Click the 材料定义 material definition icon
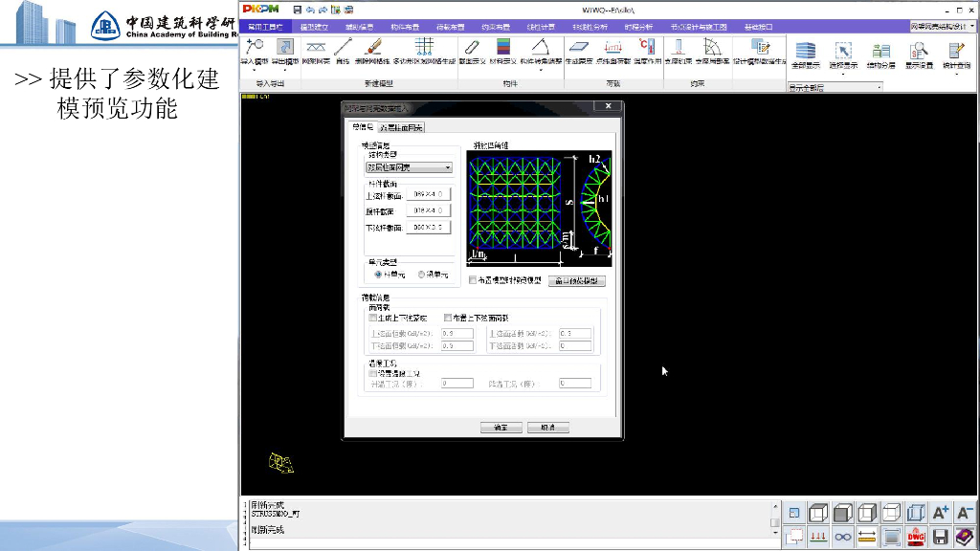Viewport: 980px width, 551px height. 504,50
